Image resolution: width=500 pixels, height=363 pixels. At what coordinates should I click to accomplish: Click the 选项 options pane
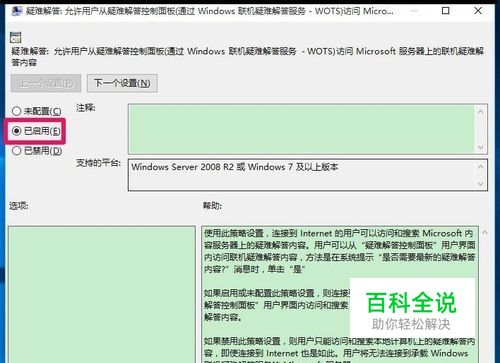pyautogui.click(x=102, y=295)
